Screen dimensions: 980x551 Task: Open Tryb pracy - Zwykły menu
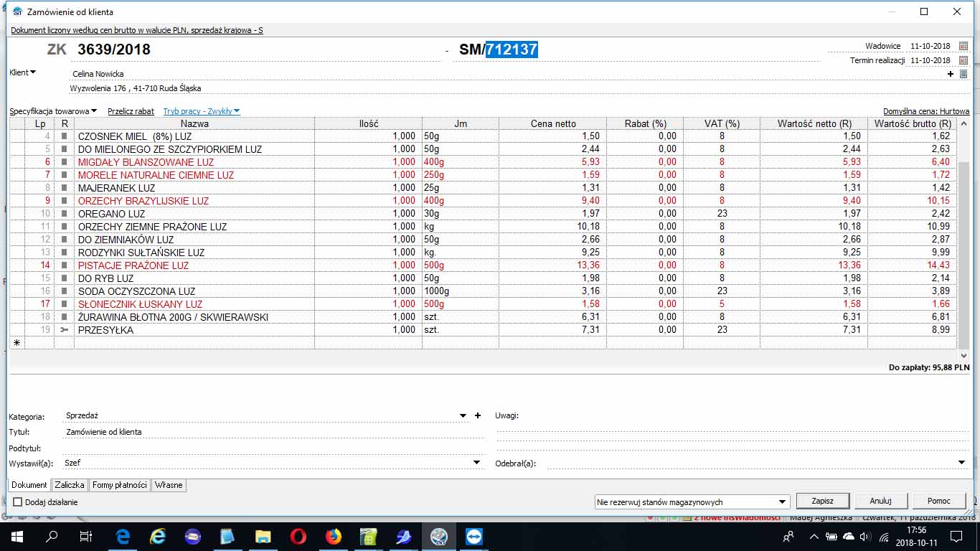tap(201, 111)
